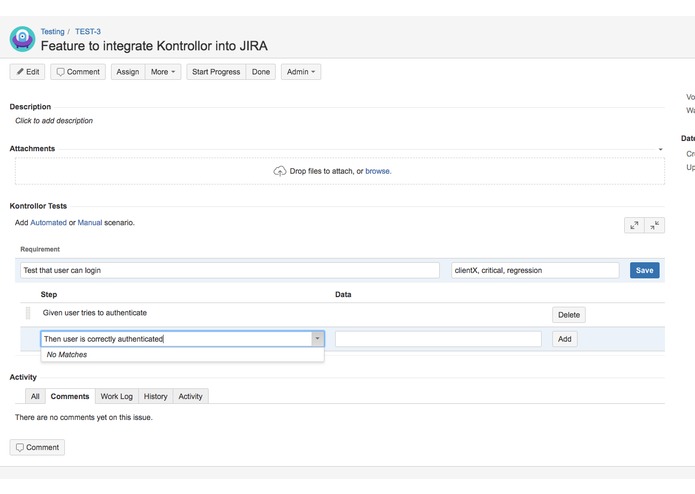Click the 'Description' section heading
The width and height of the screenshot is (695, 494).
pyautogui.click(x=30, y=107)
